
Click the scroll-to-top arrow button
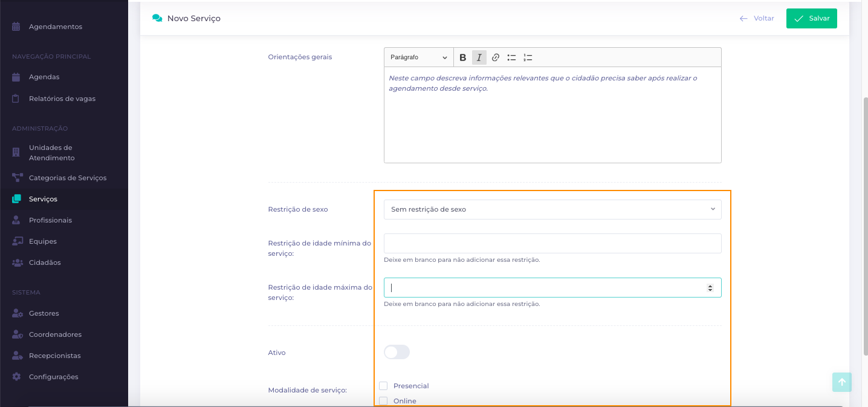point(842,382)
